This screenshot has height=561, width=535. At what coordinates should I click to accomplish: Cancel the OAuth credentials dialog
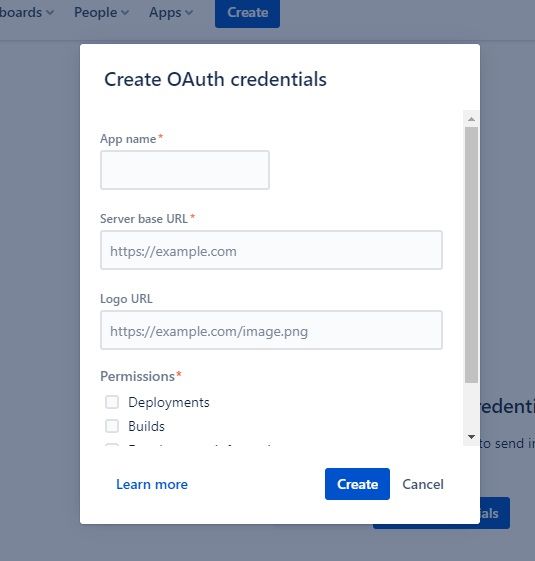[x=423, y=484]
